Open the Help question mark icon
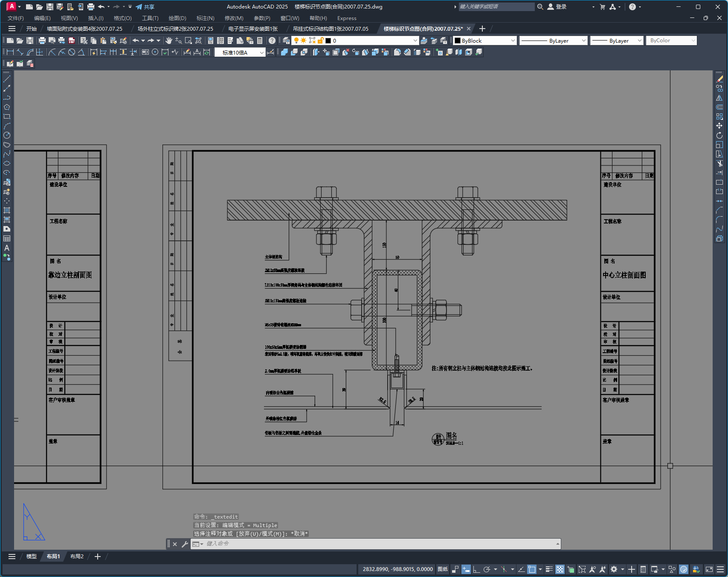728x577 pixels. click(272, 41)
